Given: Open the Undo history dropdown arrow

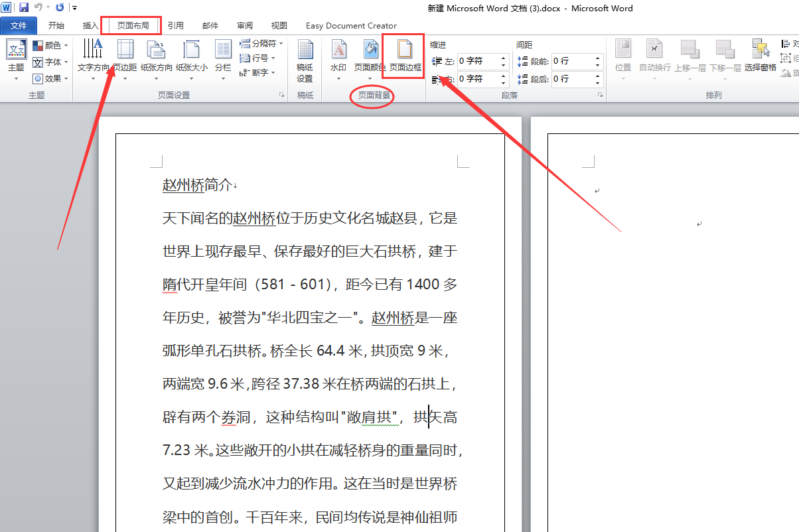Looking at the screenshot, I should [48, 9].
